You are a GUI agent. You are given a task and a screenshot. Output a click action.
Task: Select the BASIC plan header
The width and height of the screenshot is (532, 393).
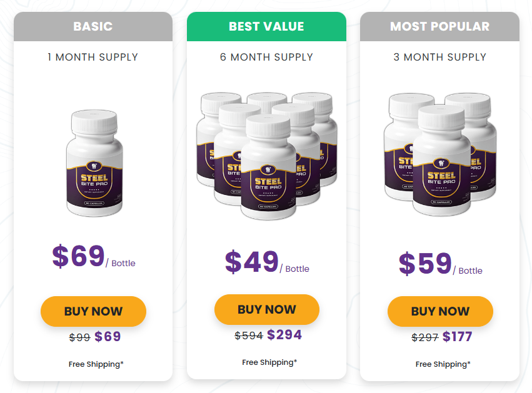coord(93,26)
